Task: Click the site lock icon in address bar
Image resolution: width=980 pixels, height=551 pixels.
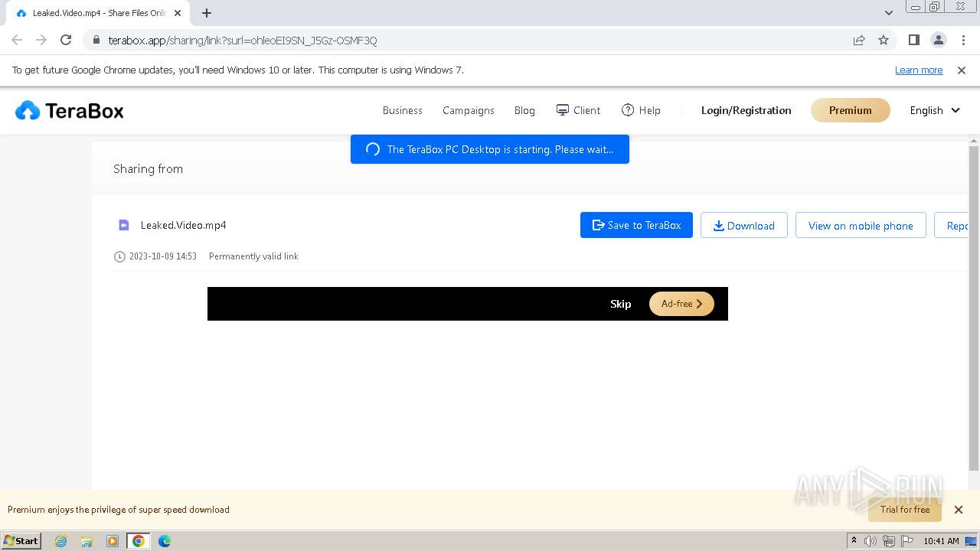Action: coord(96,41)
